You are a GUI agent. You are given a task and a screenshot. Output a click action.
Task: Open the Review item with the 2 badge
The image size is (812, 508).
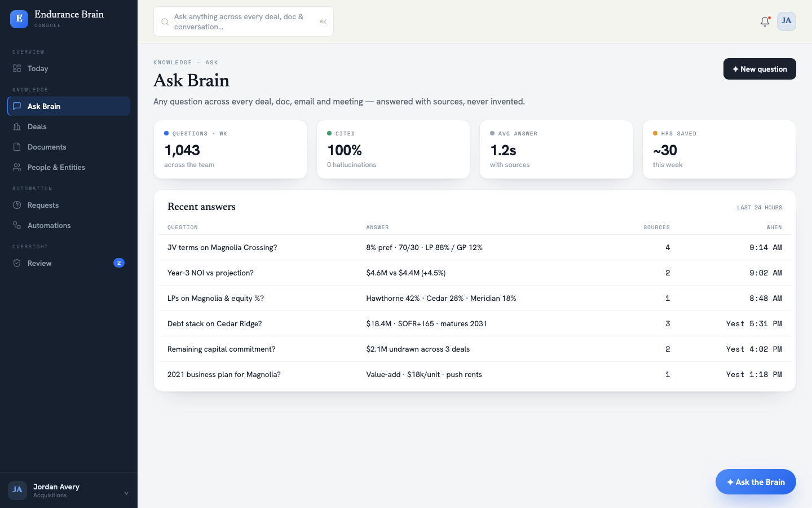coord(69,263)
